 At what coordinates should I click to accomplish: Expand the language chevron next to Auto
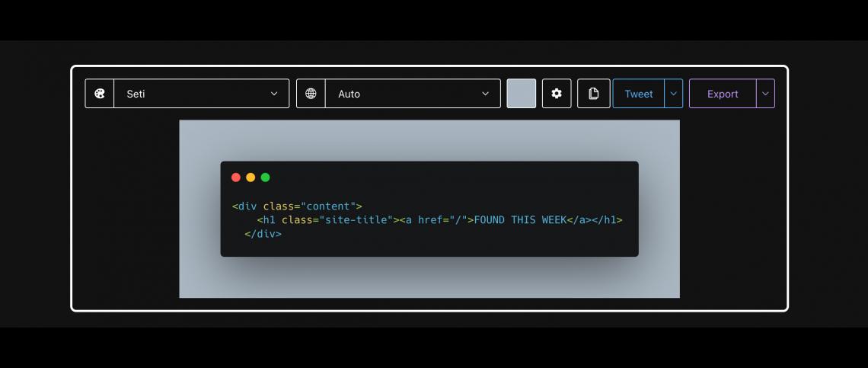point(486,94)
